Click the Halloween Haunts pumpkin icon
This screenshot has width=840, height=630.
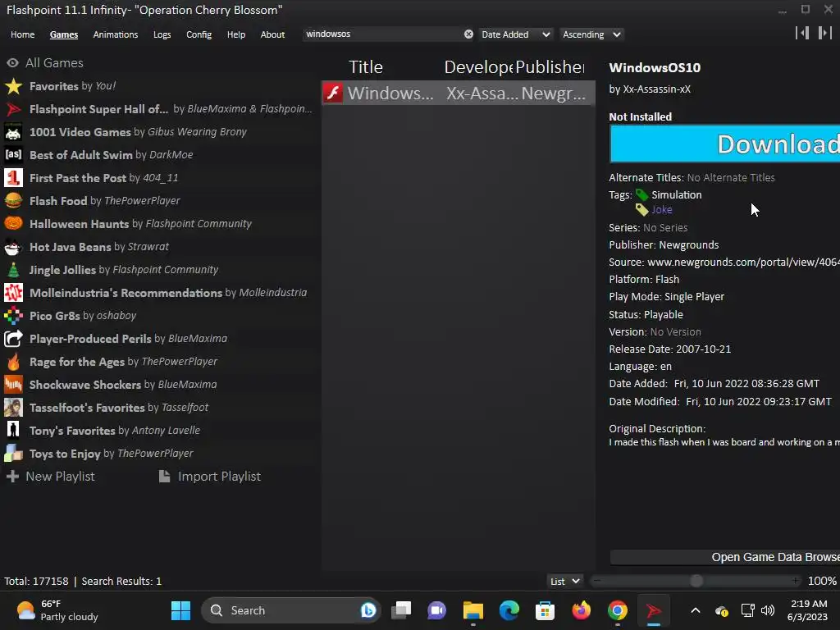13,224
